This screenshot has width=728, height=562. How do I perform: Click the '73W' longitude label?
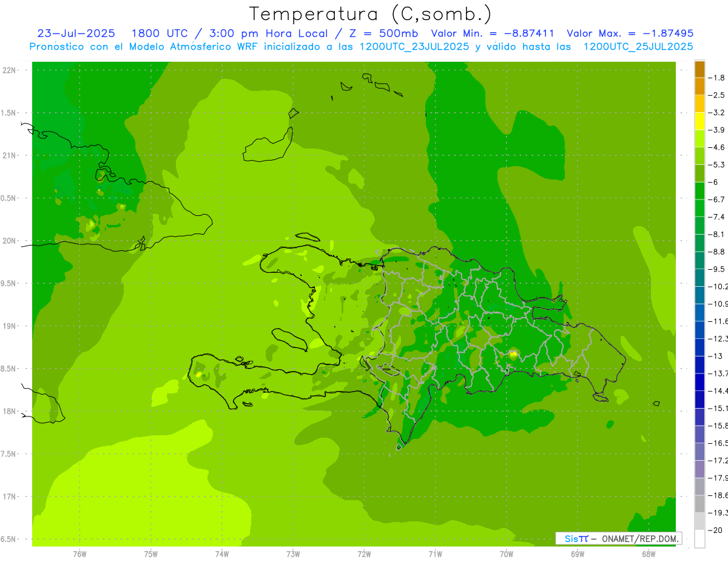click(293, 554)
